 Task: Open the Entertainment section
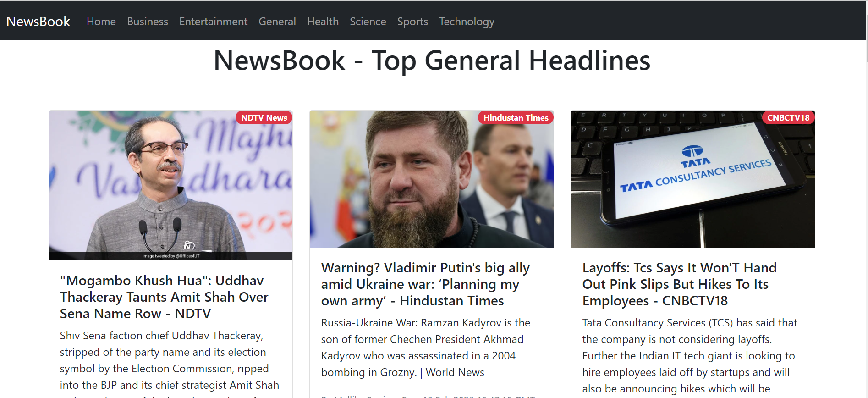coord(213,22)
